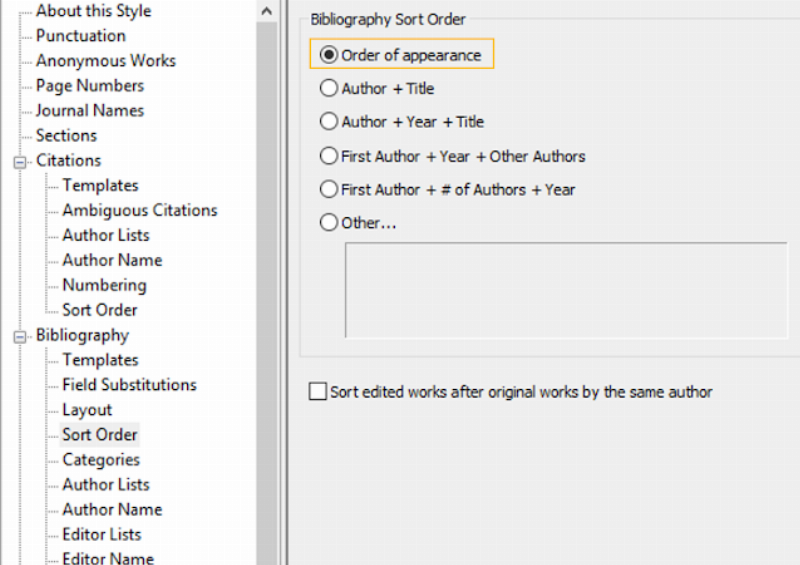Collapse the Citations tree node

point(20,162)
